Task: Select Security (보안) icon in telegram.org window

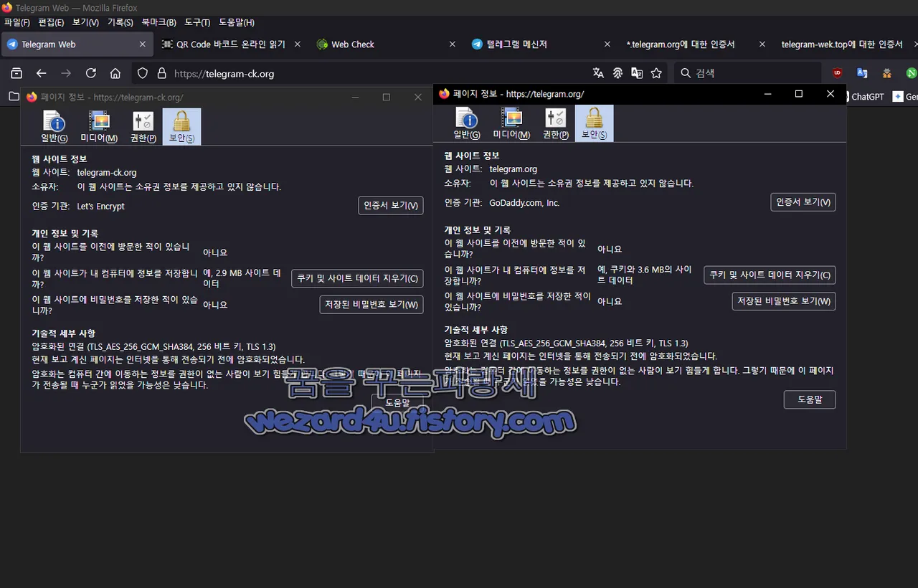Action: (594, 123)
